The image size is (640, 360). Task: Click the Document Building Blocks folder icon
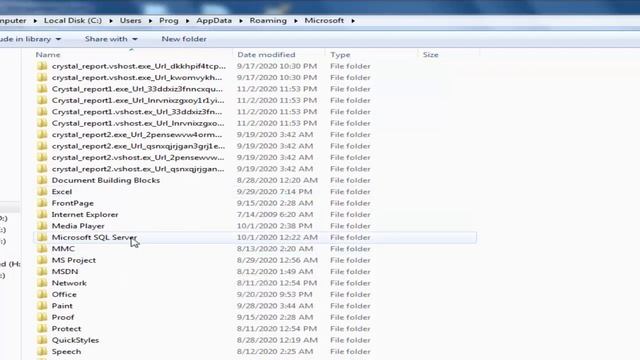tap(42, 180)
